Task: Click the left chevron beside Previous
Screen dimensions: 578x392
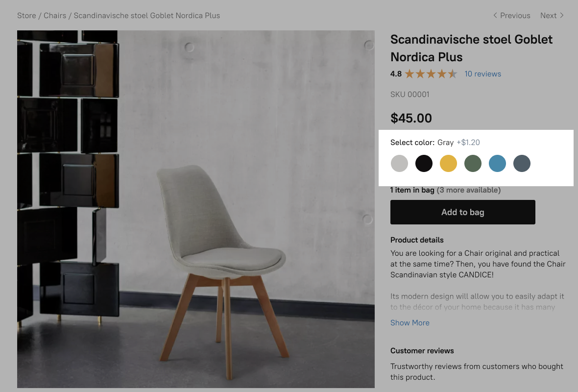Action: click(495, 15)
